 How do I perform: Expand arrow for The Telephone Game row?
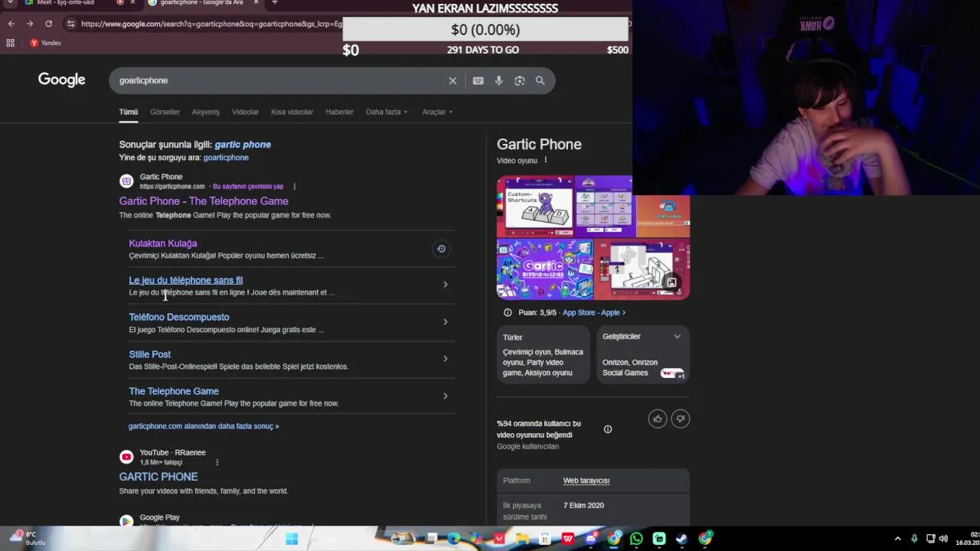click(445, 396)
